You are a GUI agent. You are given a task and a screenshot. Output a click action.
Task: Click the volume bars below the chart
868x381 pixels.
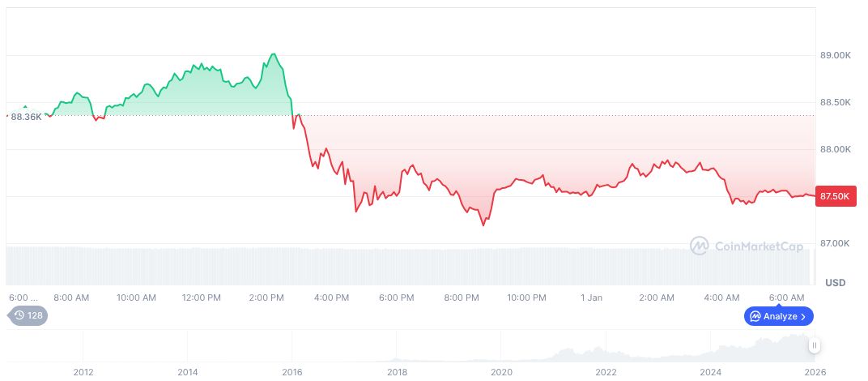coord(405,264)
